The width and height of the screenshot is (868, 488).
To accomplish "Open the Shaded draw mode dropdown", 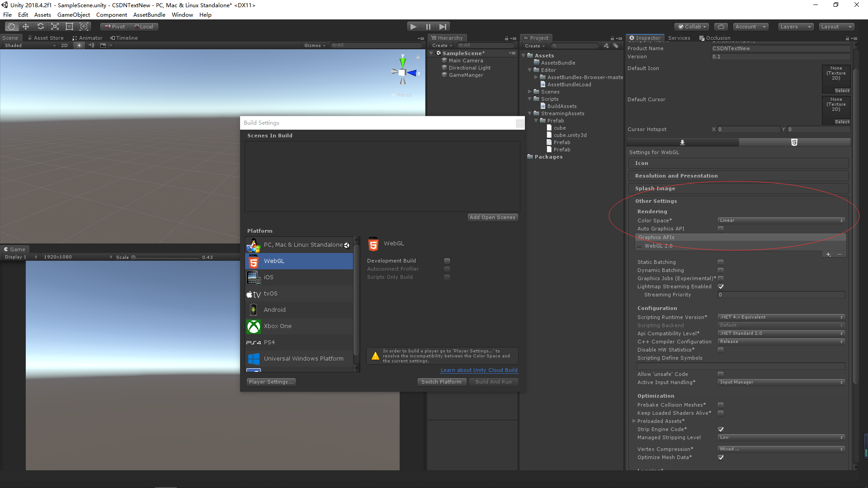I will click(29, 45).
